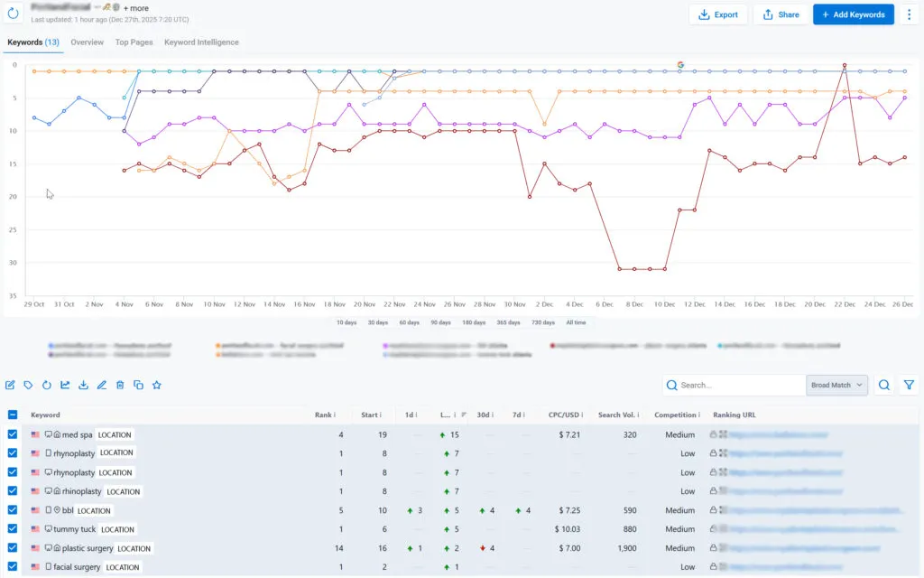Click the chart view icon in toolbar

coord(65,385)
